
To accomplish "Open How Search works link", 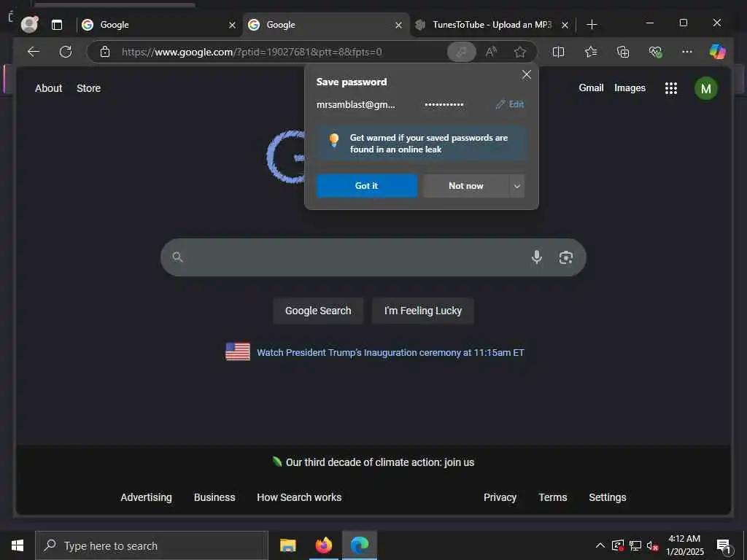I will pyautogui.click(x=299, y=497).
